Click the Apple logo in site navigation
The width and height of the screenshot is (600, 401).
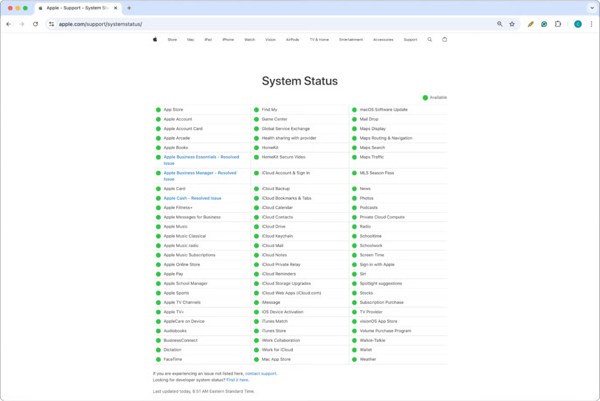(155, 39)
